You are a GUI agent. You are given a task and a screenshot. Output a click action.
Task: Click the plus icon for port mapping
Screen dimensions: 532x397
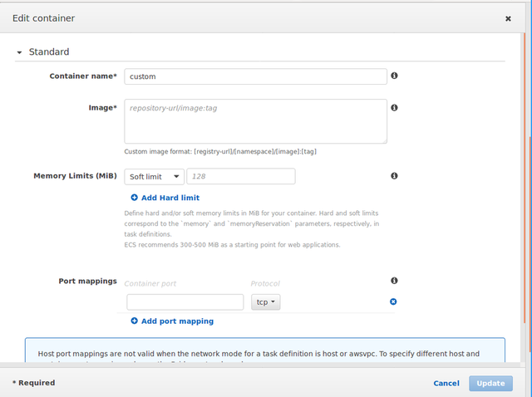click(135, 321)
